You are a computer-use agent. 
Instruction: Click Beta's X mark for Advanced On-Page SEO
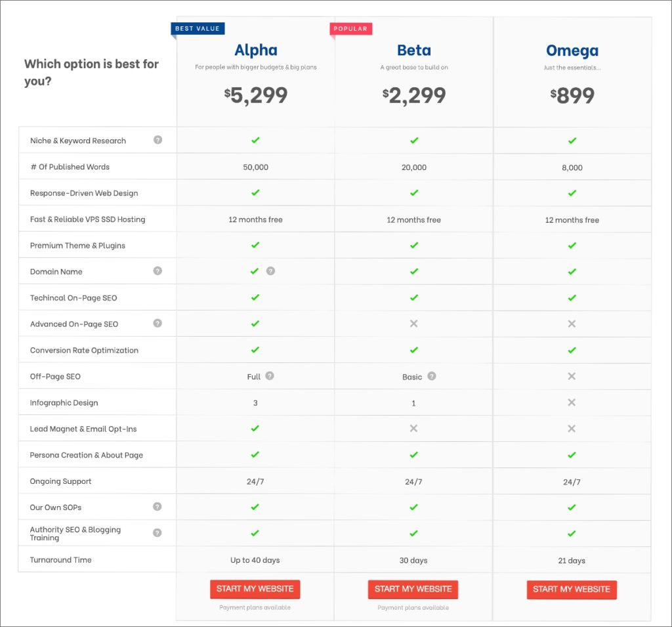coord(413,324)
